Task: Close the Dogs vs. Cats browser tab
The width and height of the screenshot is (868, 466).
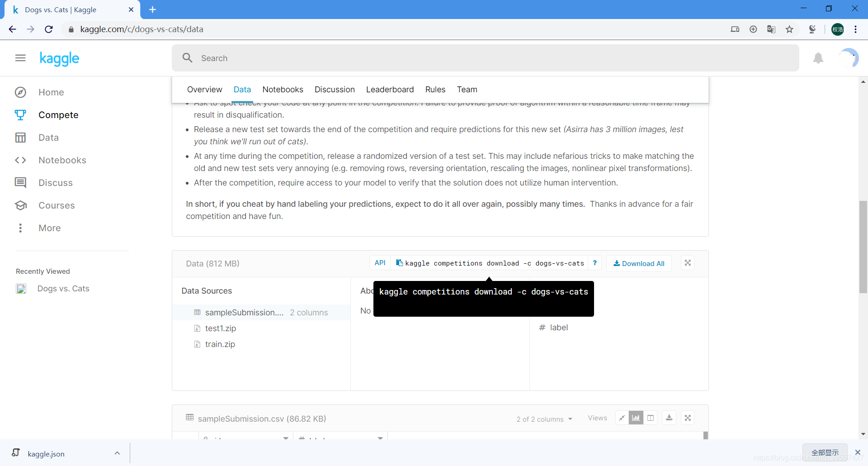Action: pyautogui.click(x=131, y=10)
